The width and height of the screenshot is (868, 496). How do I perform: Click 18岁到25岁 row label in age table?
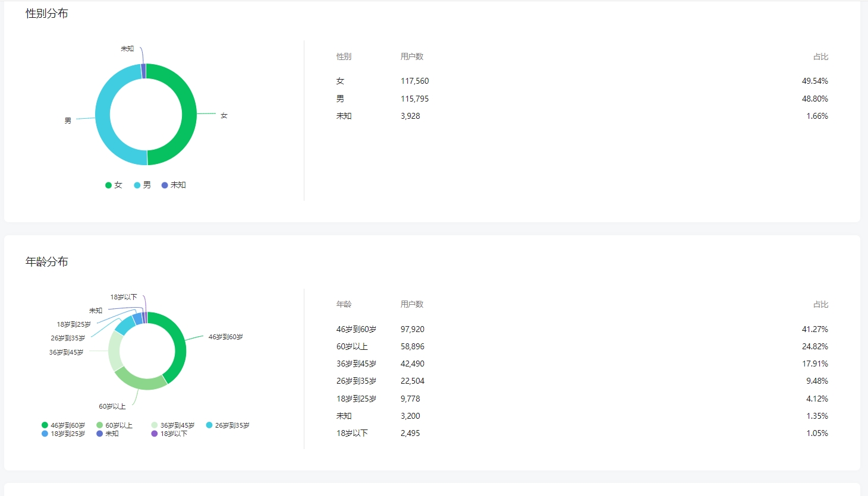356,399
